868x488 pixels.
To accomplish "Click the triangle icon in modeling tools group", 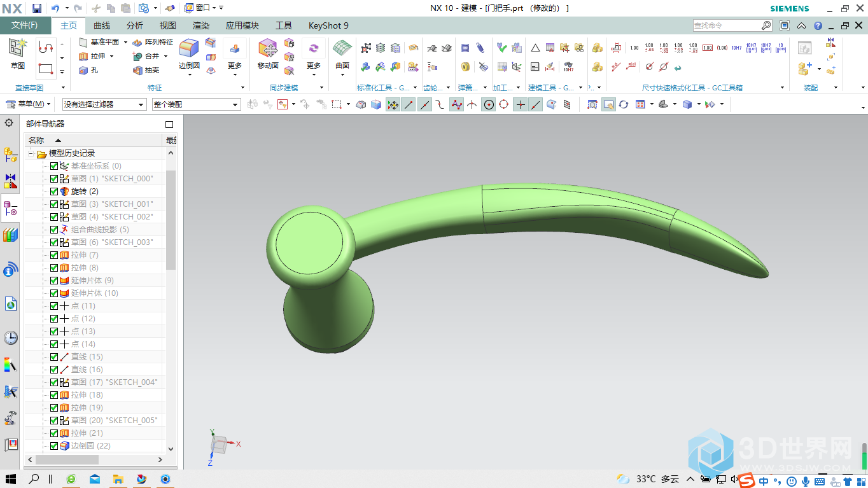I will pyautogui.click(x=535, y=48).
